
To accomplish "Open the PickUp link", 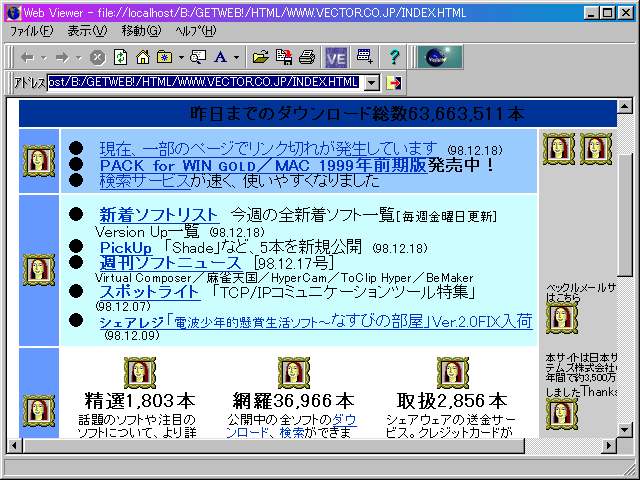I will (x=126, y=247).
